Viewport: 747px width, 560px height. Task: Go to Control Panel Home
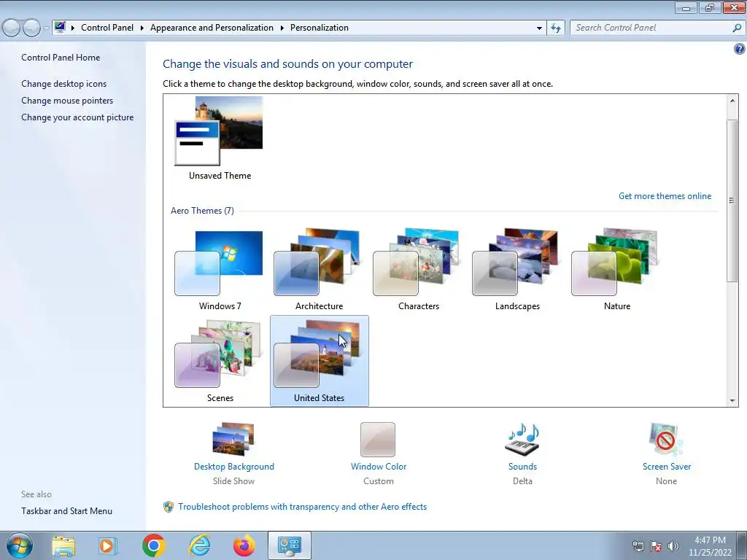61,58
